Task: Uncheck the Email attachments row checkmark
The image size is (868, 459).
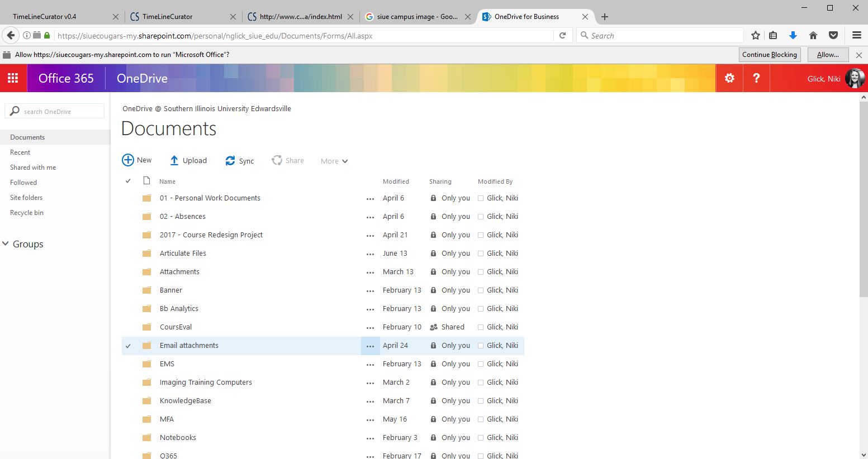Action: (x=128, y=346)
